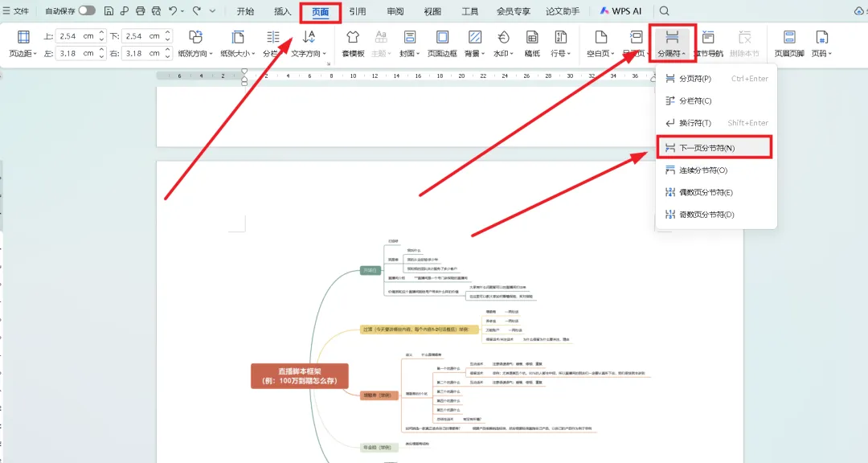Switch to the 视图 tab
868x463 pixels.
coord(432,11)
